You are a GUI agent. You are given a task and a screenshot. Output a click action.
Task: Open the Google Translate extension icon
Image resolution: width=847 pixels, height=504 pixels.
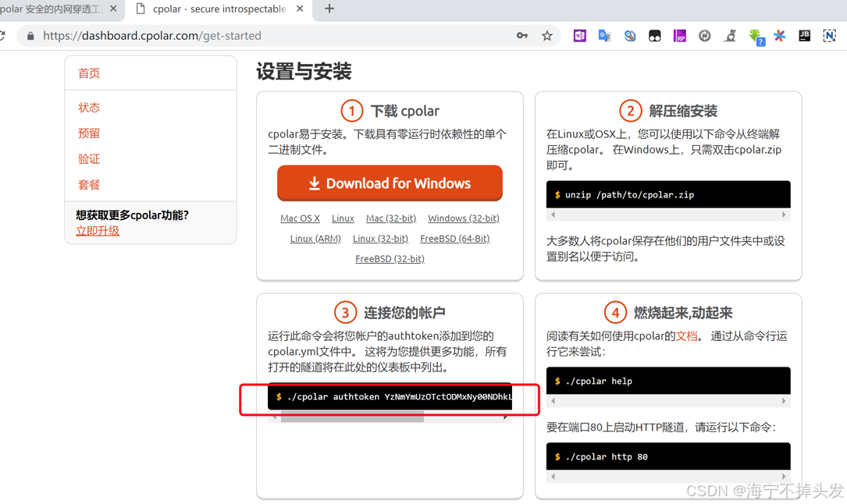pos(604,36)
